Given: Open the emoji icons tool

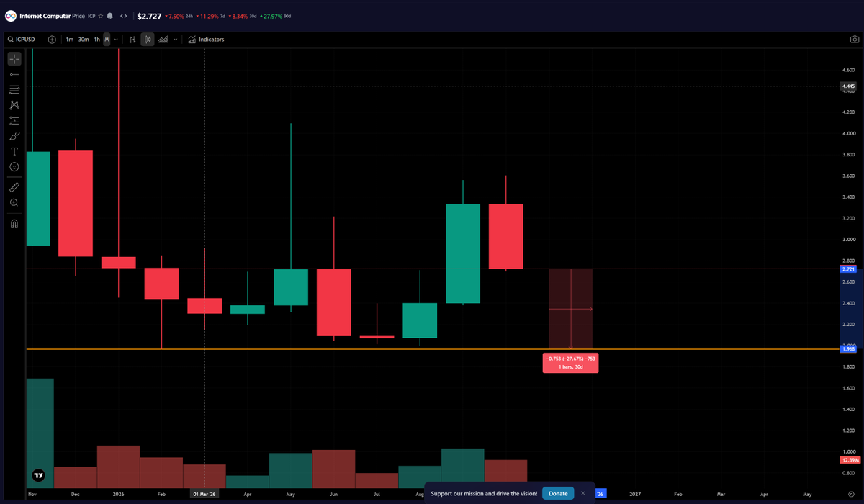Looking at the screenshot, I should [14, 167].
